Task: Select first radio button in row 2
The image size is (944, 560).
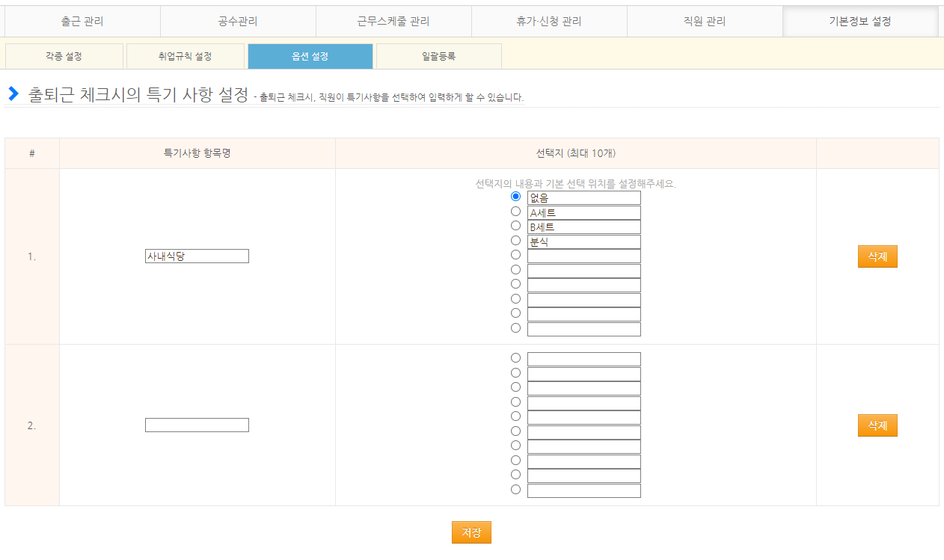Action: (x=515, y=358)
